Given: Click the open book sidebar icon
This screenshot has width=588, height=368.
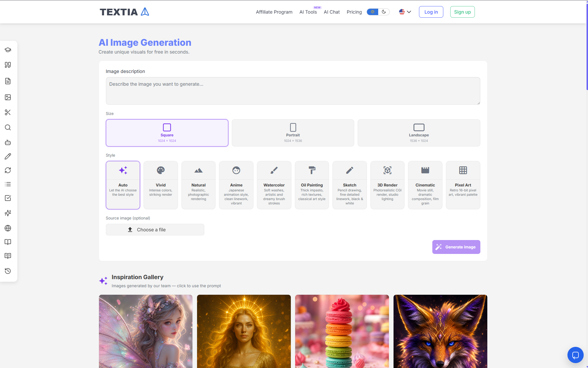Looking at the screenshot, I should coord(8,242).
